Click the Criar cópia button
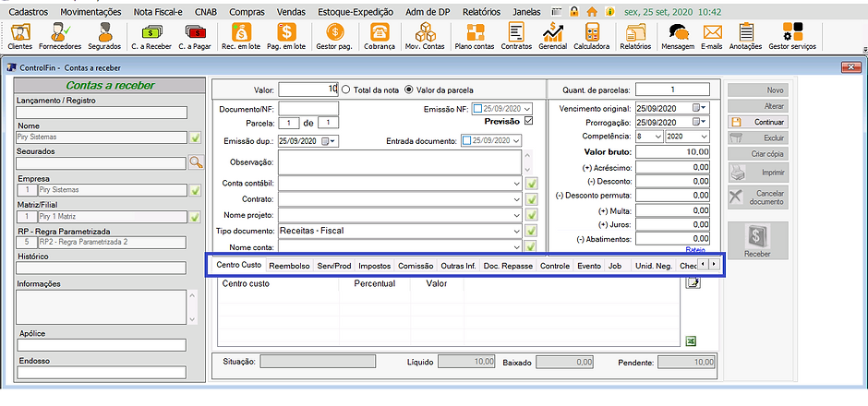The image size is (868, 406). coord(758,154)
